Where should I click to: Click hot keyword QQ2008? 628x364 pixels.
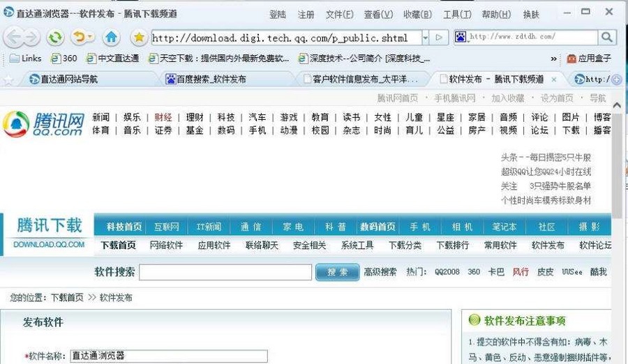pyautogui.click(x=447, y=272)
